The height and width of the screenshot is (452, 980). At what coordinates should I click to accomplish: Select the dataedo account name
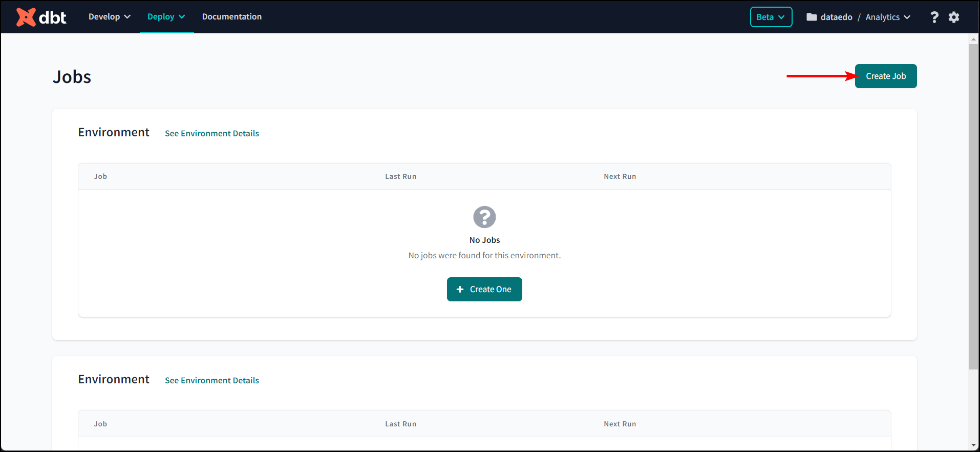tap(836, 17)
